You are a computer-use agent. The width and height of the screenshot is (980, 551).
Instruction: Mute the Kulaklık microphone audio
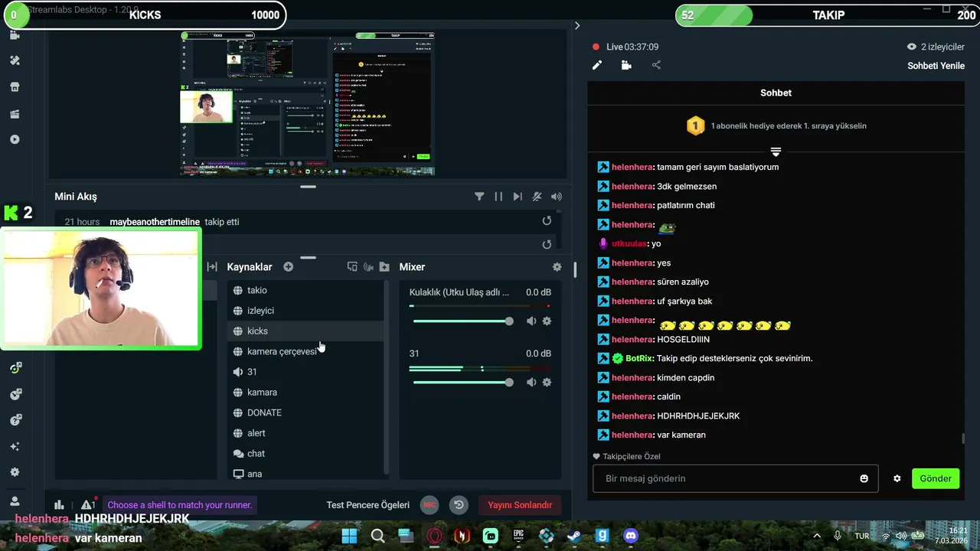coord(531,321)
